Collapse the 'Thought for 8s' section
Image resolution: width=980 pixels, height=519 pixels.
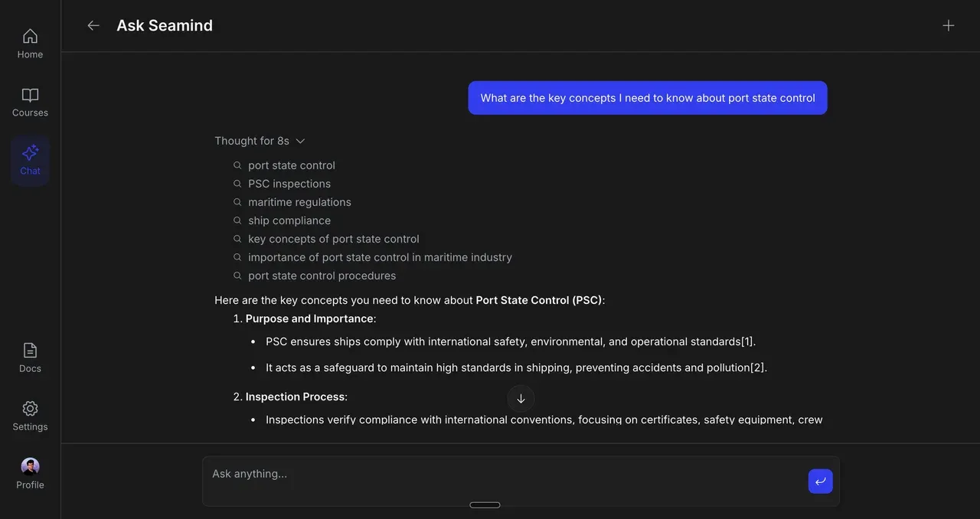(x=252, y=141)
